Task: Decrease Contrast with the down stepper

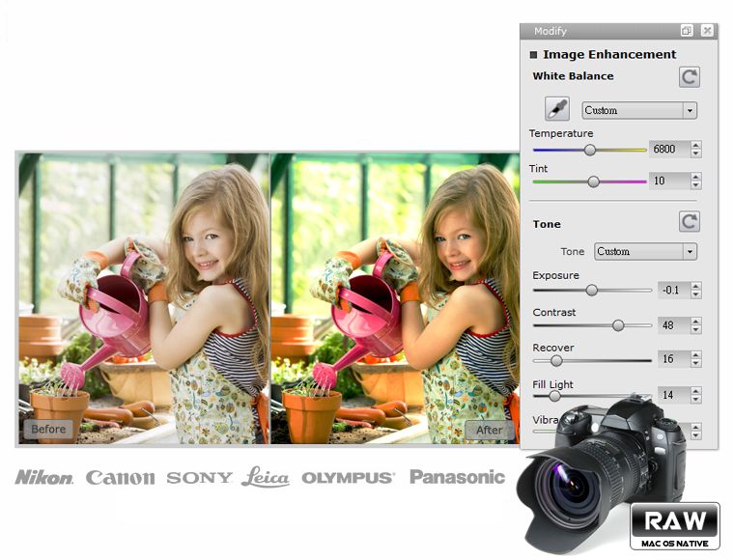Action: (x=696, y=329)
